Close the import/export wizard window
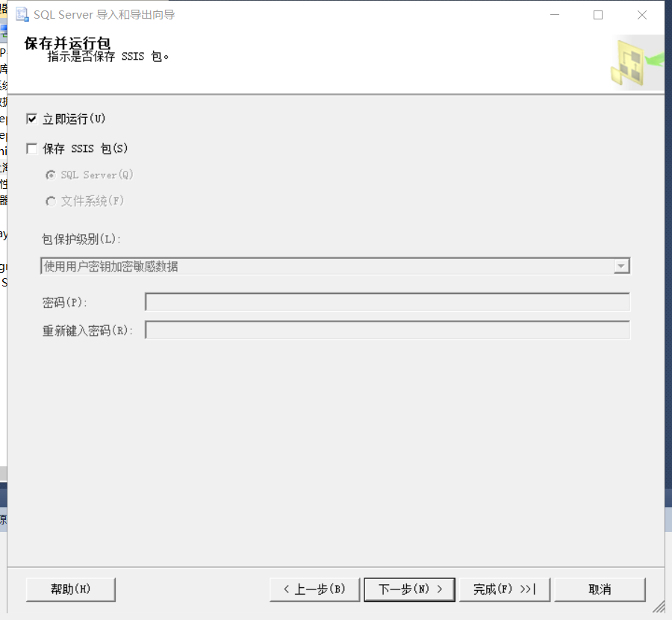Screen dimensions: 672x620 coord(641,15)
